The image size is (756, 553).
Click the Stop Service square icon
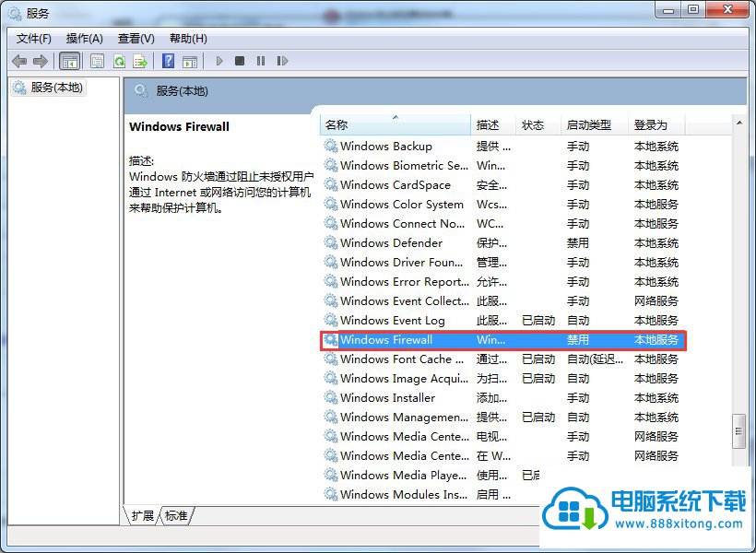(240, 61)
